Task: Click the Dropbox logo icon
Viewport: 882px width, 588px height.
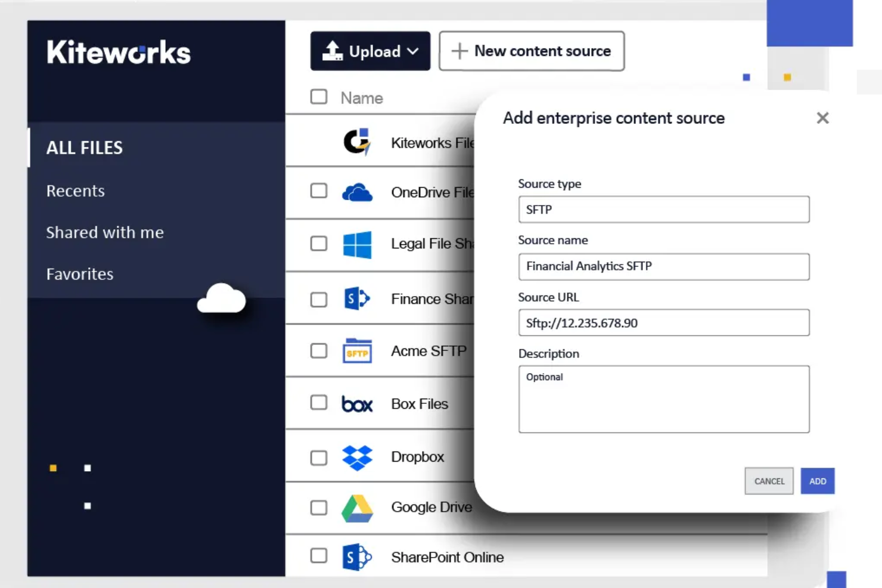Action: click(x=357, y=458)
